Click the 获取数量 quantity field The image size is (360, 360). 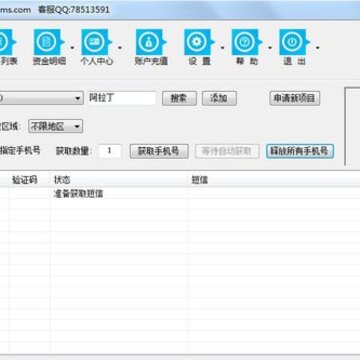pos(110,151)
